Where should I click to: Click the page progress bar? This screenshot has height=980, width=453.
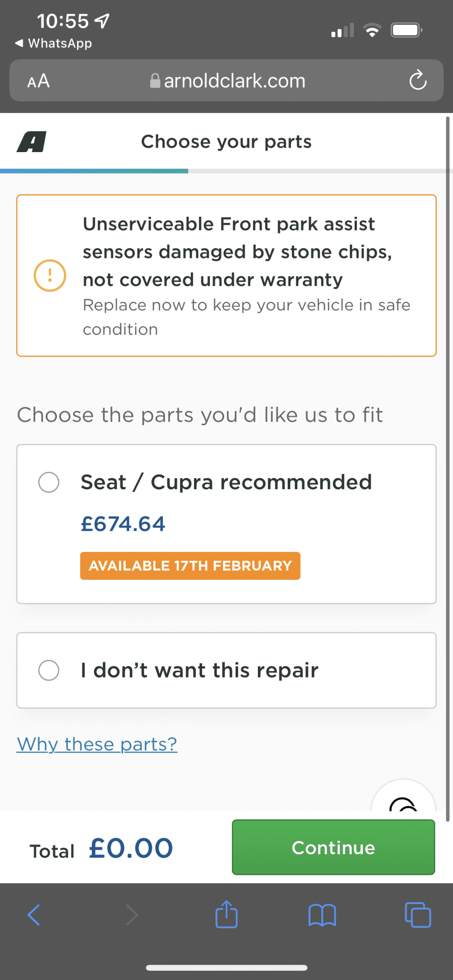[226, 171]
